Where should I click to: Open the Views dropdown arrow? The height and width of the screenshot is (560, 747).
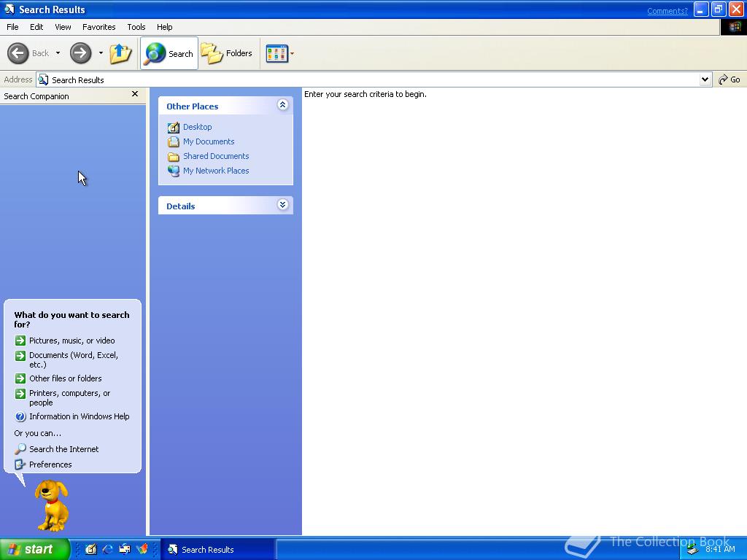click(x=292, y=53)
